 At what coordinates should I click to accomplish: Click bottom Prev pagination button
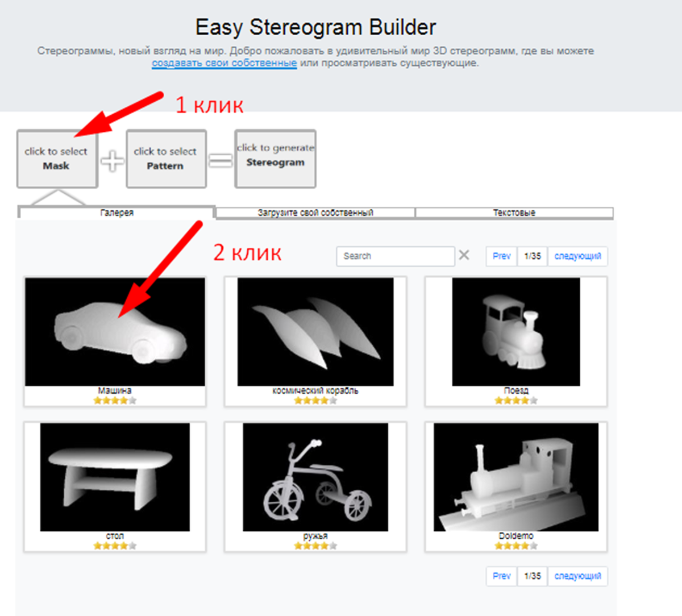pyautogui.click(x=501, y=576)
